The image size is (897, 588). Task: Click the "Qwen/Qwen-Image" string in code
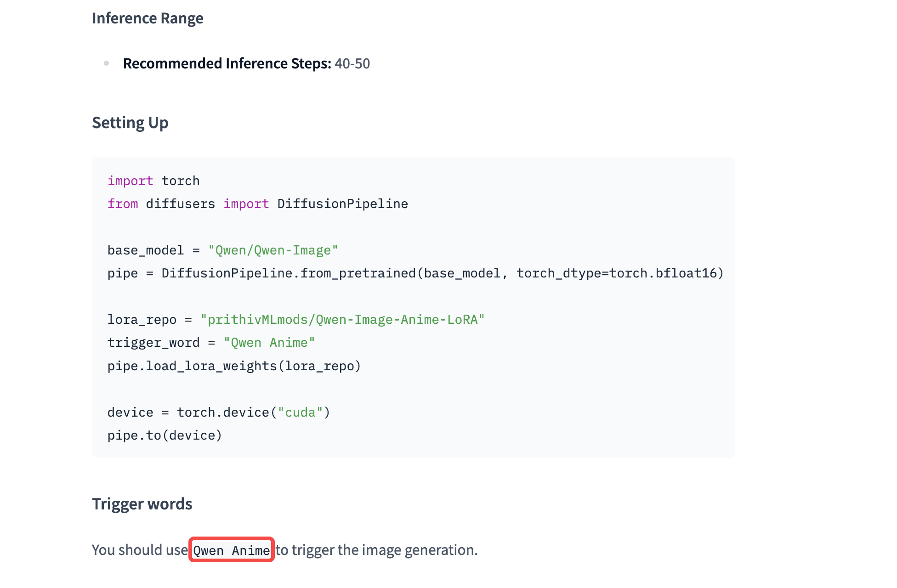pos(273,250)
